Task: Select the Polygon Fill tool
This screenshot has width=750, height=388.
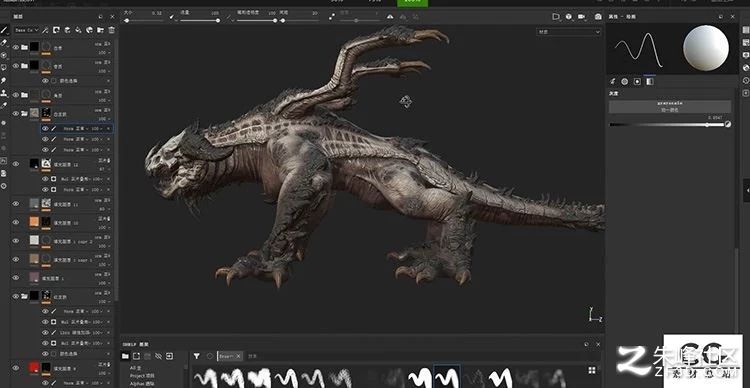Action: (4, 67)
